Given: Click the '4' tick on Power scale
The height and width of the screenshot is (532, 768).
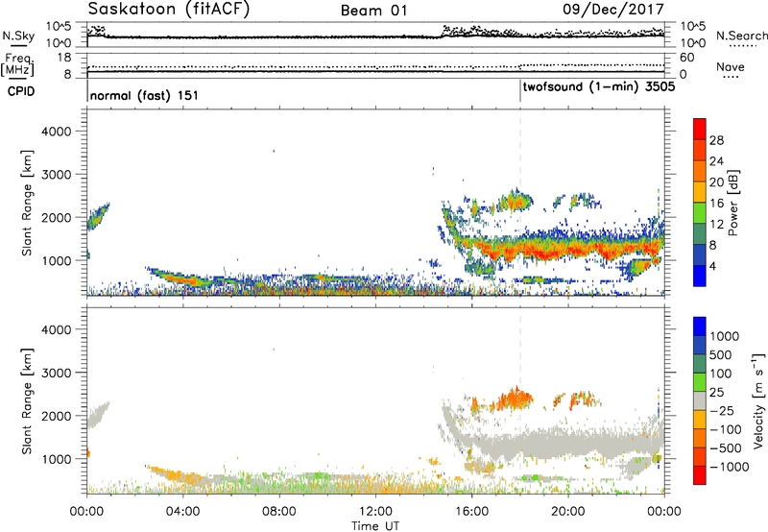Looking at the screenshot, I should (712, 266).
